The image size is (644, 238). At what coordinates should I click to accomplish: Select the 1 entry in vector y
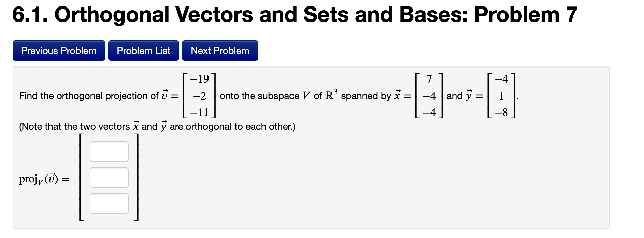501,96
